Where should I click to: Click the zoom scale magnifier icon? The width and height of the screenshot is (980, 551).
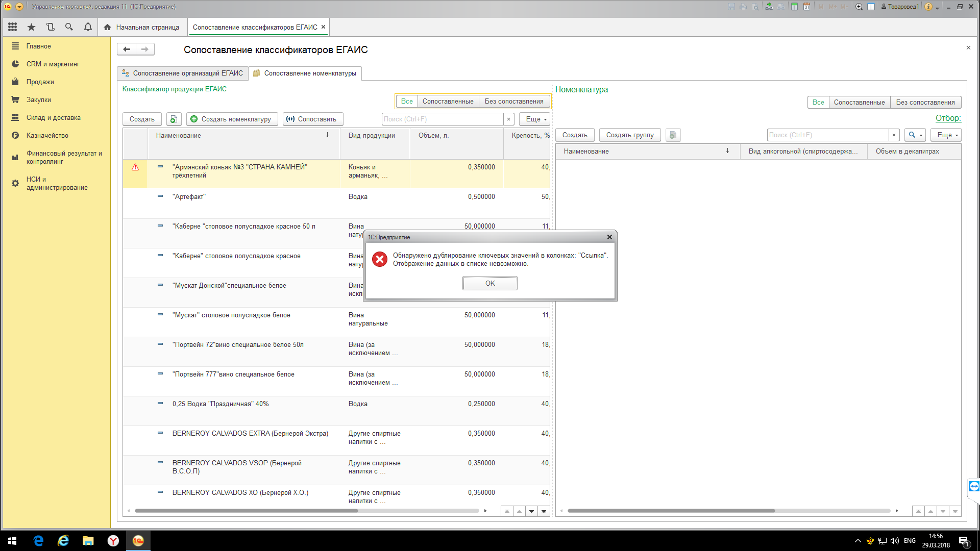click(x=859, y=7)
